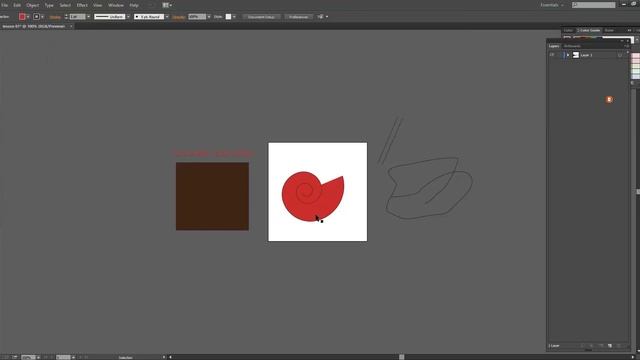Viewport: 640px width, 360px height.
Task: Click the Delete Selection trash icon in Layers panel
Action: click(x=619, y=346)
